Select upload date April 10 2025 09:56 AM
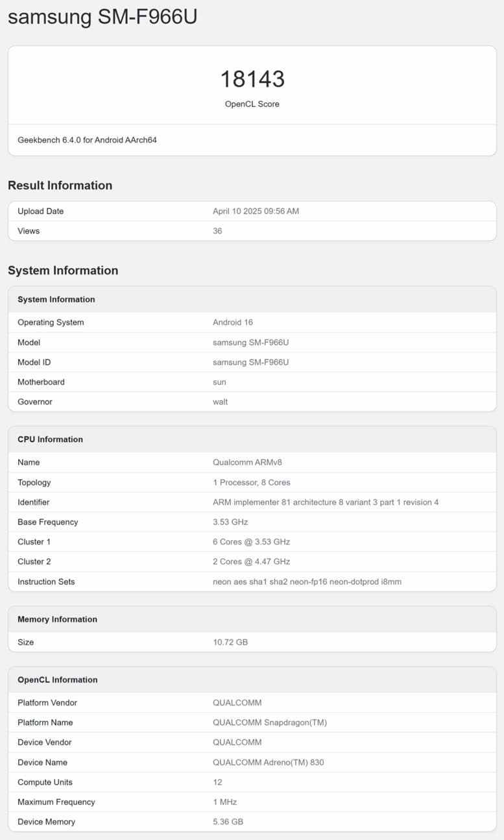504x840 pixels. (256, 211)
